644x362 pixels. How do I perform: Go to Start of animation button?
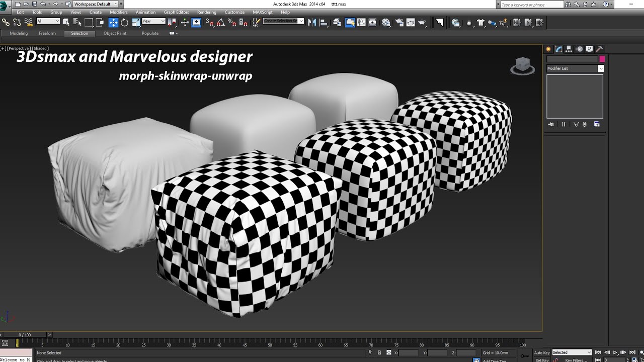(x=598, y=352)
